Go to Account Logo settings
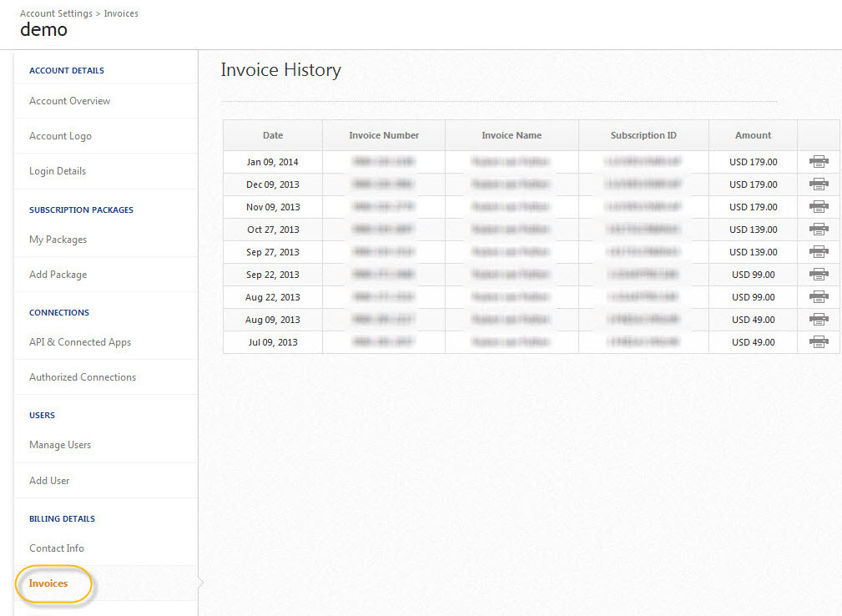This screenshot has height=616, width=842. (x=60, y=136)
